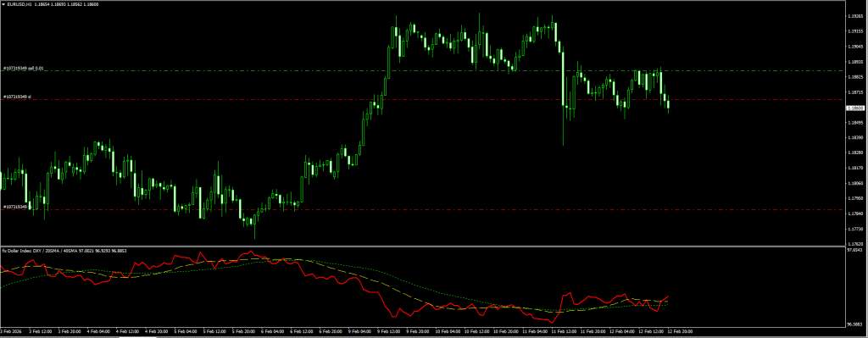Click the current price marker 1.18600
The height and width of the screenshot is (338, 868).
tap(856, 108)
